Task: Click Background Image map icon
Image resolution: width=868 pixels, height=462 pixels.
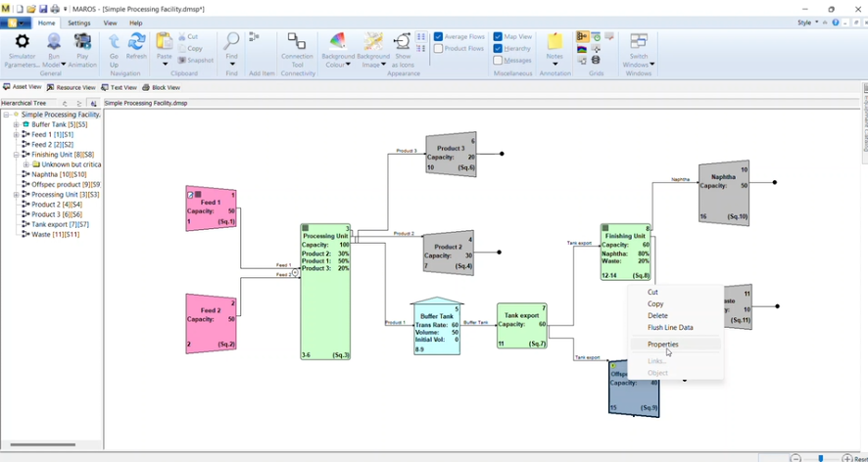Action: (373, 41)
